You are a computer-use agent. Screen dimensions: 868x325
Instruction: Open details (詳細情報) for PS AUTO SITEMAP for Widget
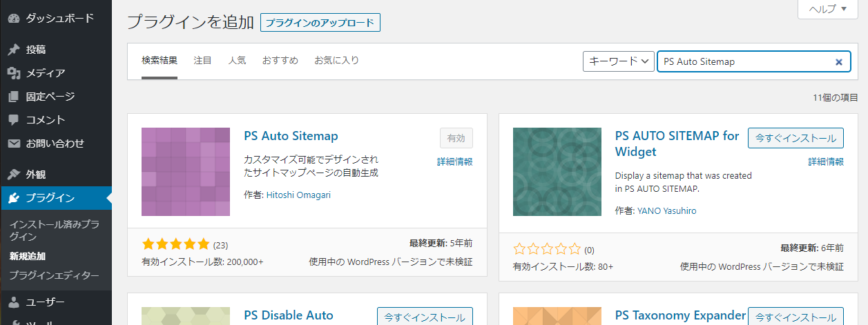pyautogui.click(x=826, y=161)
